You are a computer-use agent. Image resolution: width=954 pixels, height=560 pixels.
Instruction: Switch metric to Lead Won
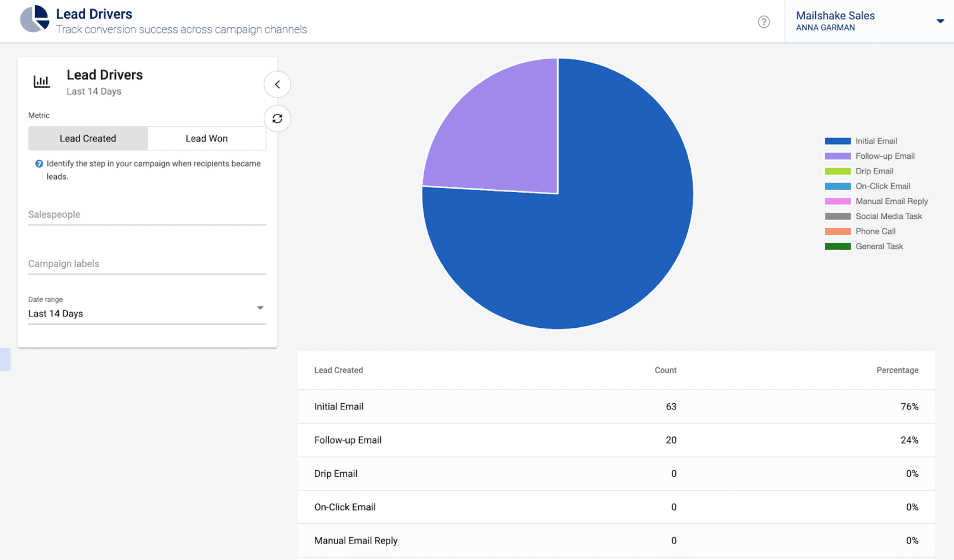(x=207, y=138)
